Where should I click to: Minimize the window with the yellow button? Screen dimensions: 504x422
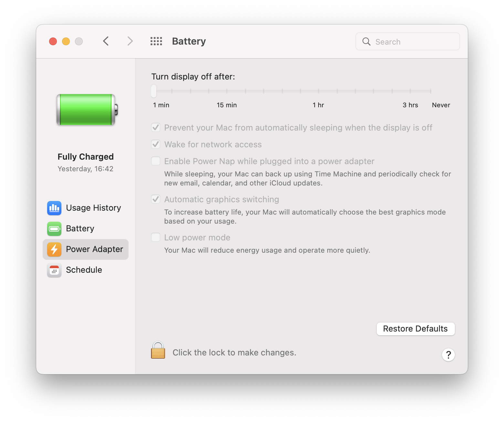66,41
